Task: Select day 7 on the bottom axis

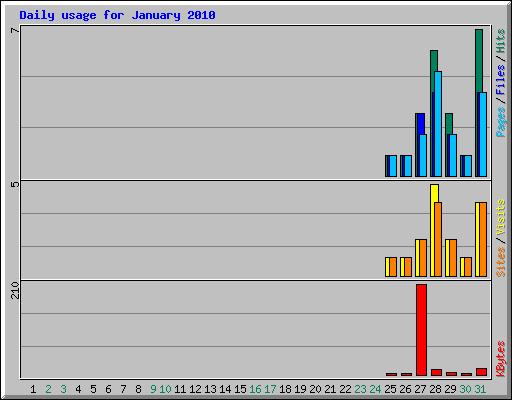Action: point(123,389)
